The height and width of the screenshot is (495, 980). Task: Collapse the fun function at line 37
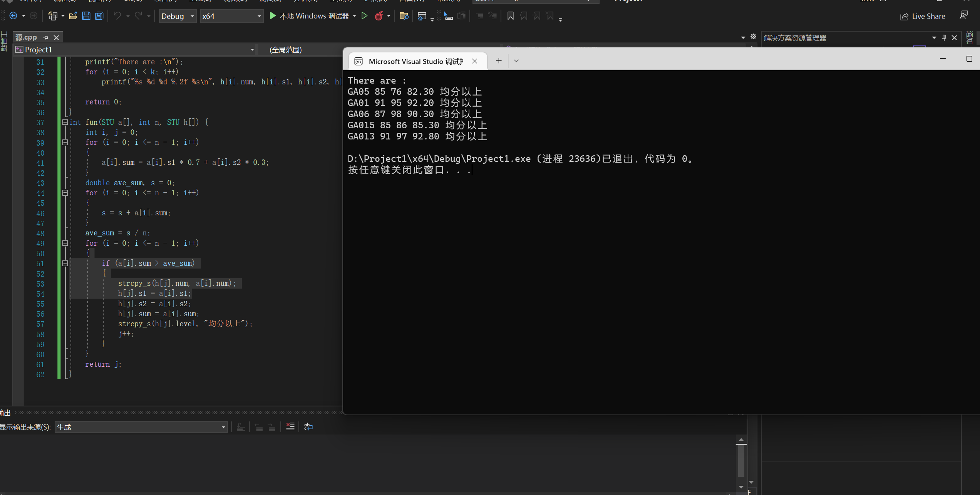pyautogui.click(x=65, y=122)
